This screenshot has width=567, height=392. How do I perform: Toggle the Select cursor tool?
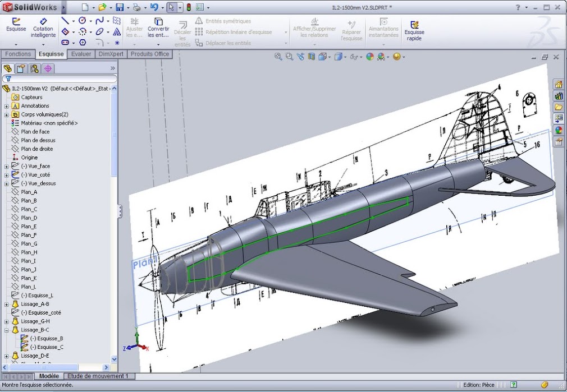tap(171, 7)
